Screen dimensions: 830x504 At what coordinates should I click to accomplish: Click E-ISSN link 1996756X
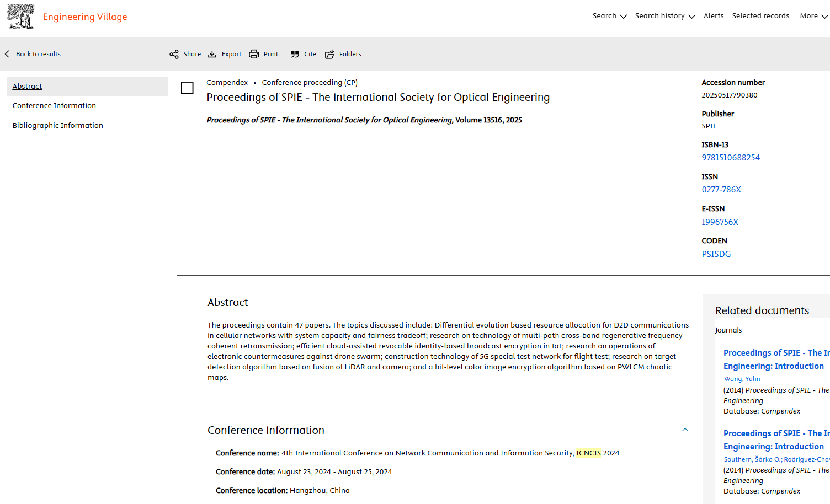(x=720, y=222)
